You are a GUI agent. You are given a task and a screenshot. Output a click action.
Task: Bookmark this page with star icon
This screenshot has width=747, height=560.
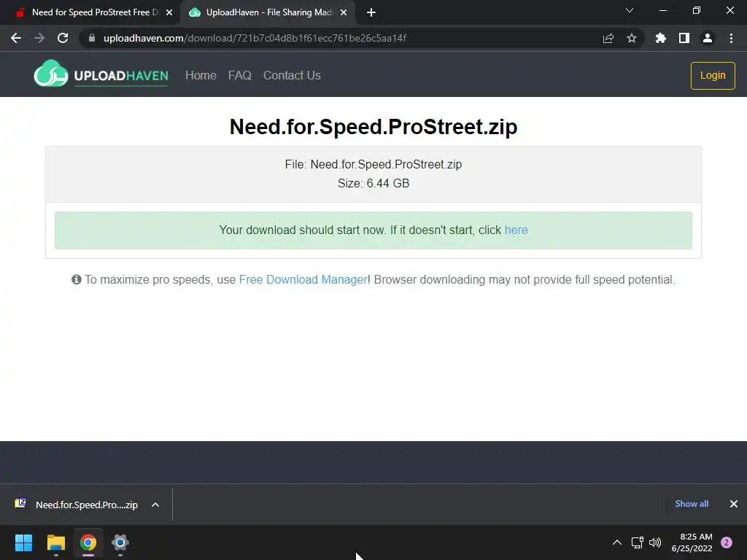[x=632, y=38]
